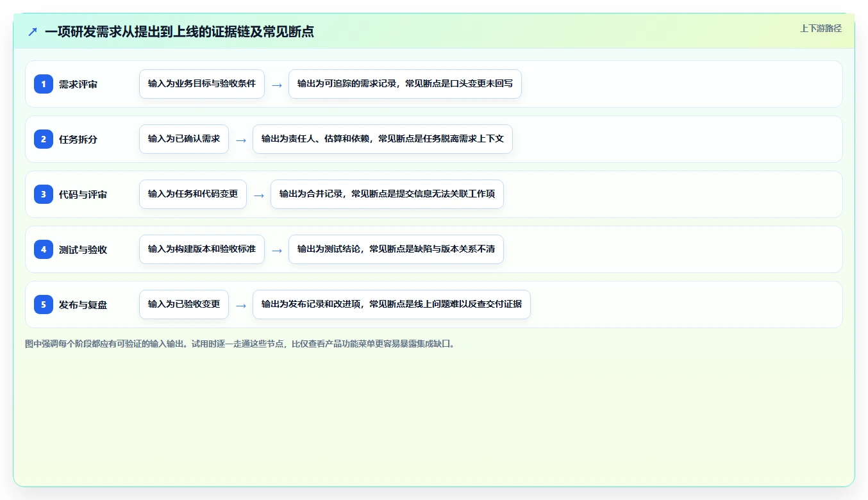Click the 发布与复盘 stage label
868x500 pixels.
(x=83, y=304)
